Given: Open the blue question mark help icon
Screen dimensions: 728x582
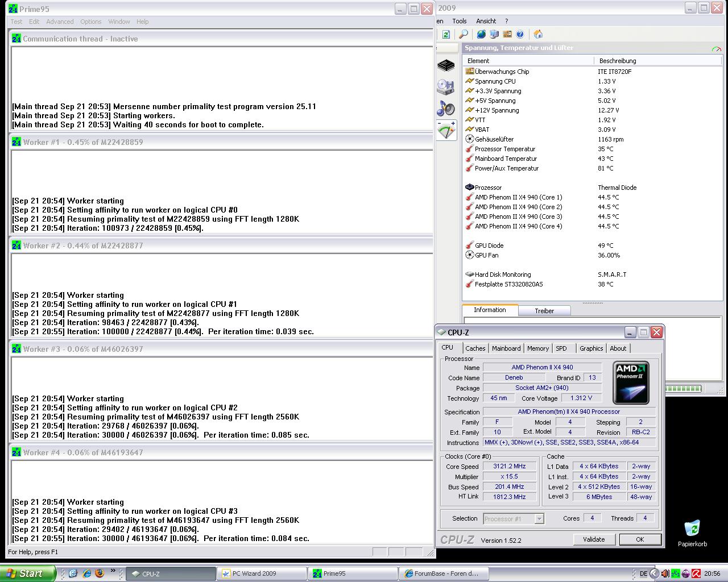Looking at the screenshot, I should [520, 34].
